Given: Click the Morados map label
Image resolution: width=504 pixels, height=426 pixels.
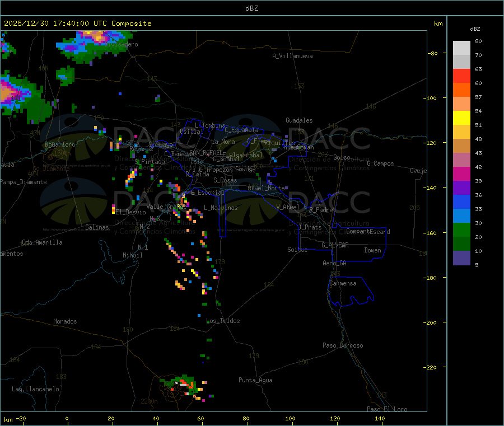Looking at the screenshot, I should (x=65, y=321).
